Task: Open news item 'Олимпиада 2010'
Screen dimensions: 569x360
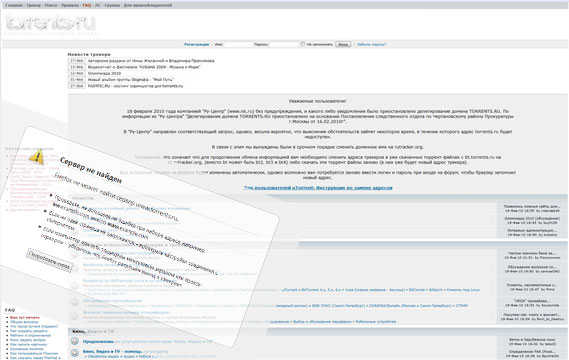Action: pos(104,73)
